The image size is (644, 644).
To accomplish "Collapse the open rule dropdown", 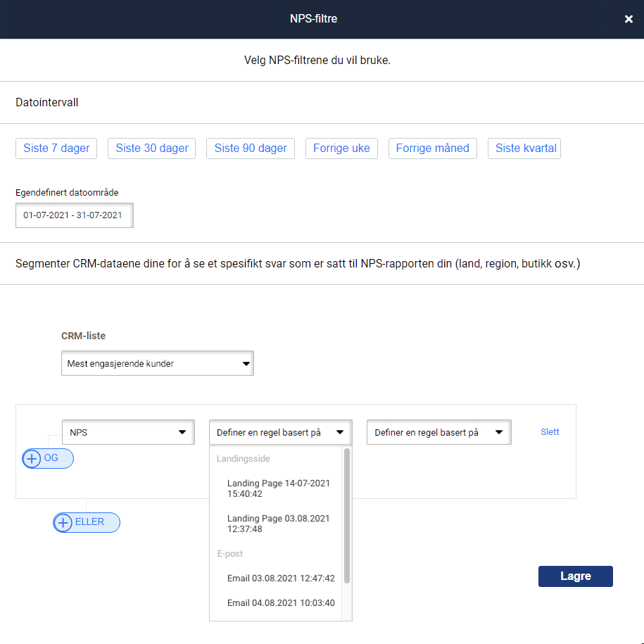I will click(280, 432).
